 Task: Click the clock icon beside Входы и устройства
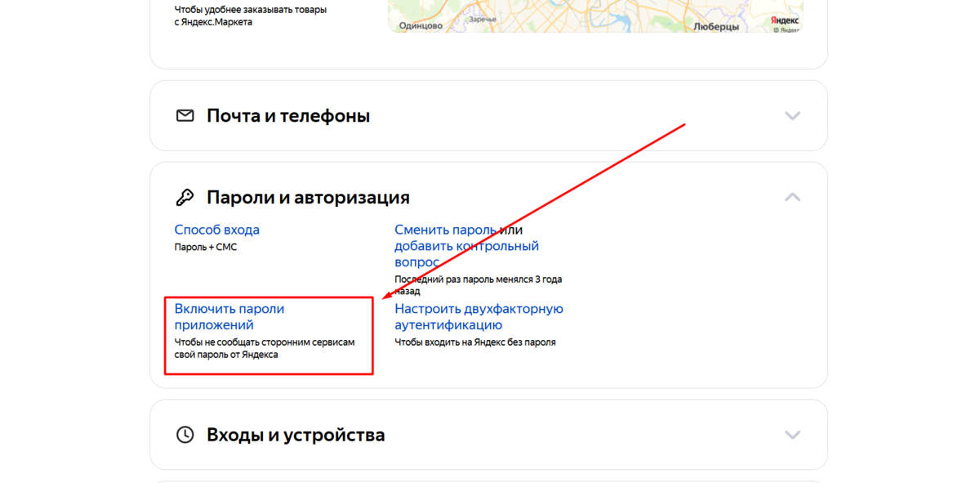[185, 435]
